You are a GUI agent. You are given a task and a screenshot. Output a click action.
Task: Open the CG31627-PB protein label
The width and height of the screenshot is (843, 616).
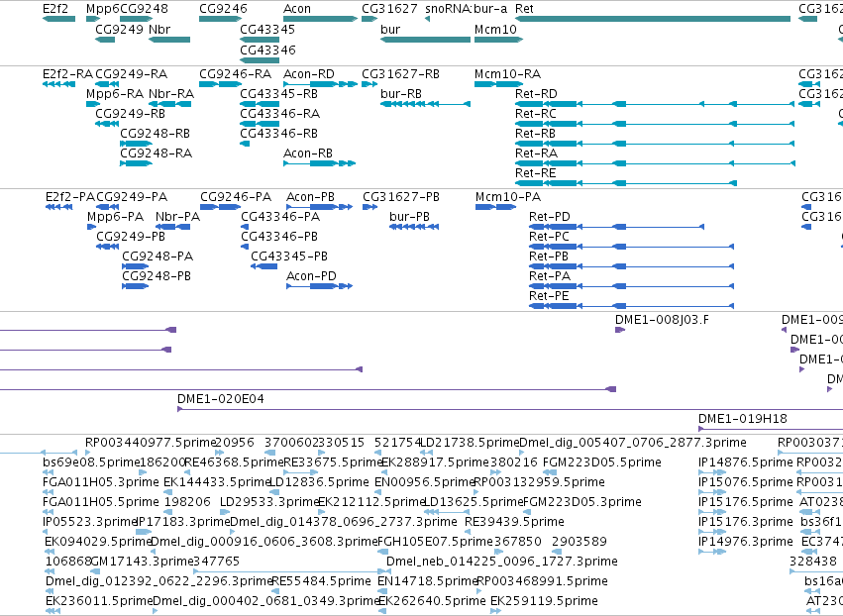pos(401,197)
